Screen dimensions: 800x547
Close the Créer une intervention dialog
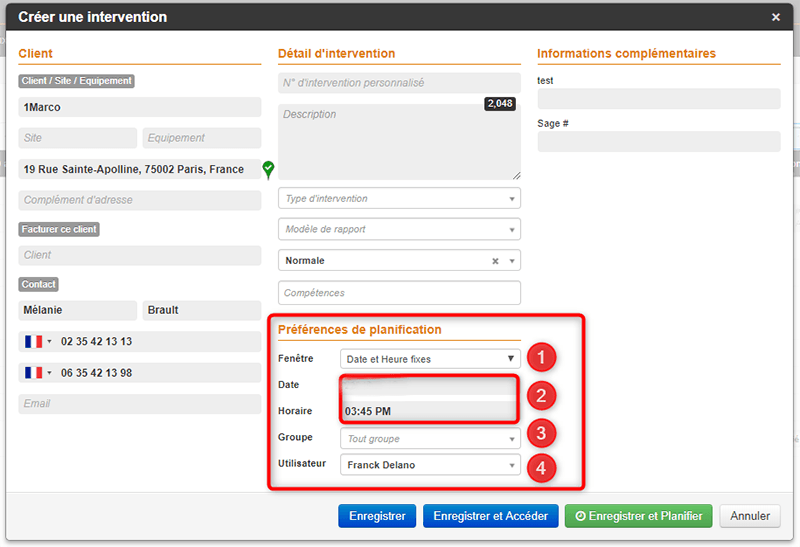click(776, 17)
